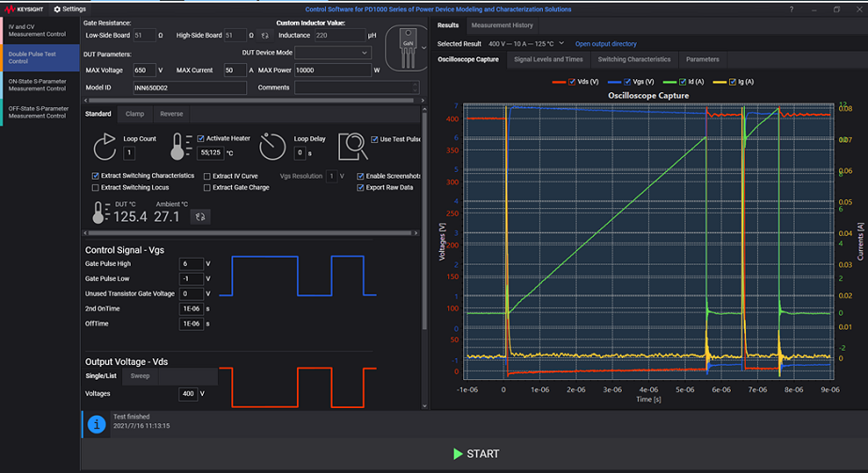The image size is (868, 473).
Task: Refresh the DUT and ambient temperature reading
Action: (x=199, y=216)
